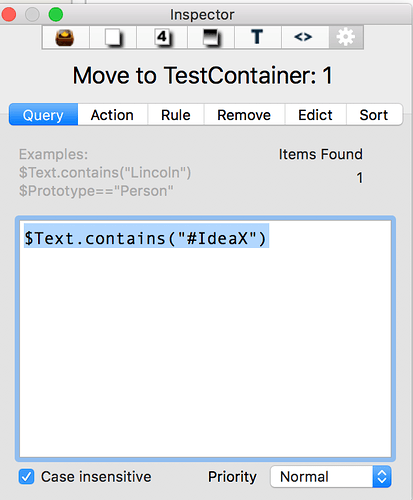Go to the Edict tab
This screenshot has height=500, width=413.
click(x=315, y=115)
